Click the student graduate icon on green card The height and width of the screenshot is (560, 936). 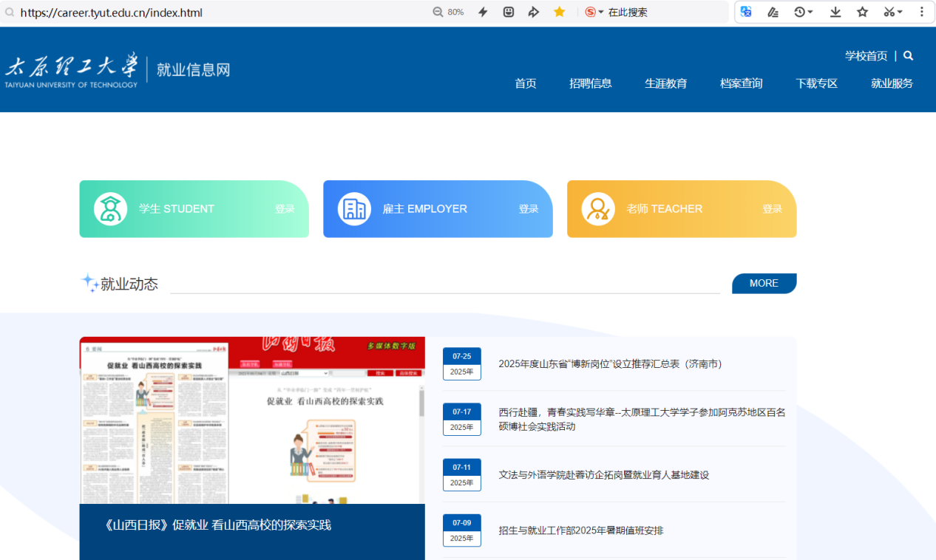pos(111,209)
